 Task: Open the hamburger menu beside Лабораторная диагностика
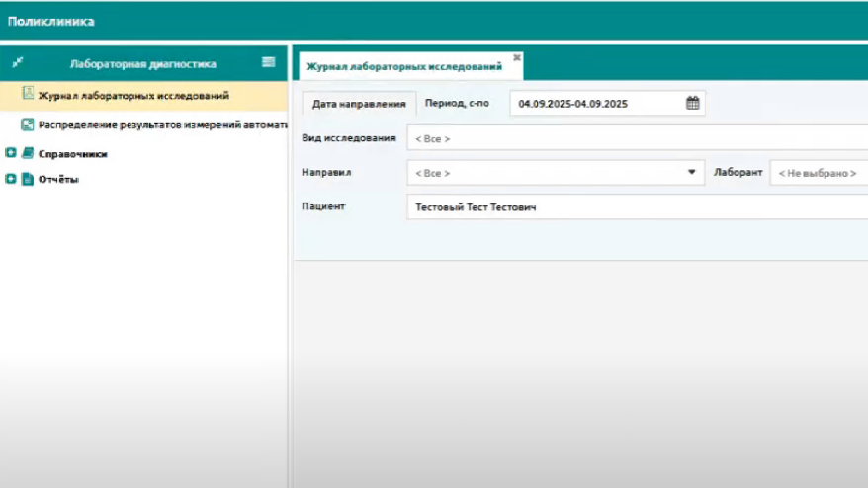(268, 62)
